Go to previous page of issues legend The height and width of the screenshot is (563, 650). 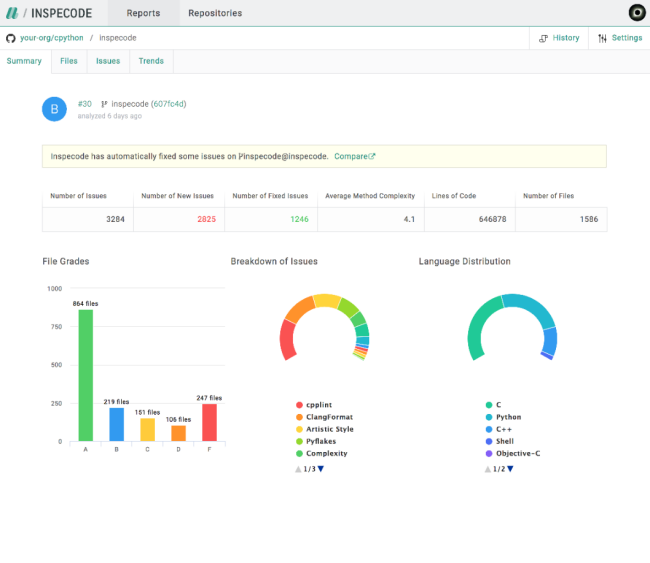[298, 469]
